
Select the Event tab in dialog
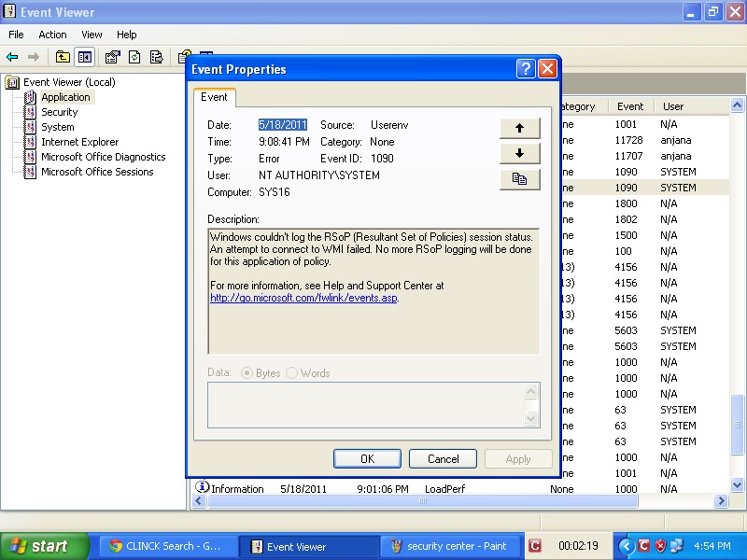click(214, 97)
